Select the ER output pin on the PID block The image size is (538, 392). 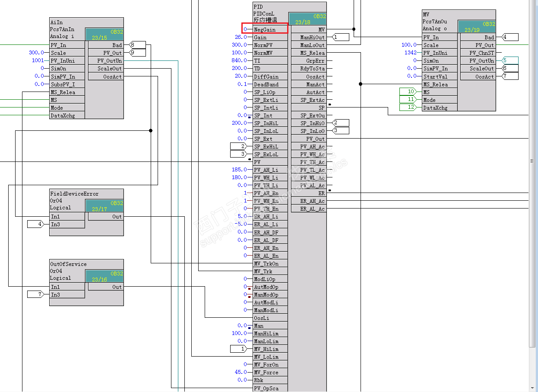pyautogui.click(x=308, y=193)
